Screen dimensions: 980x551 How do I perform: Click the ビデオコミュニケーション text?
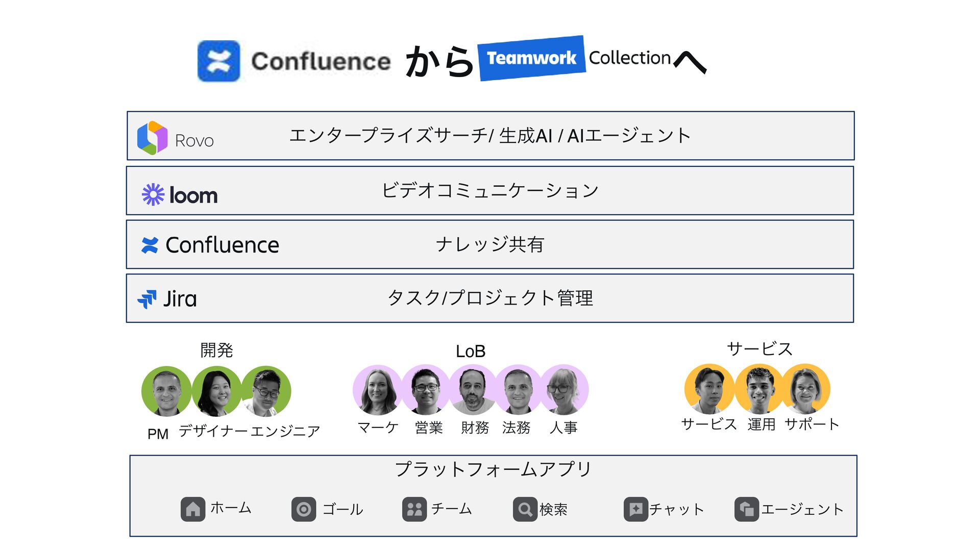pyautogui.click(x=490, y=191)
